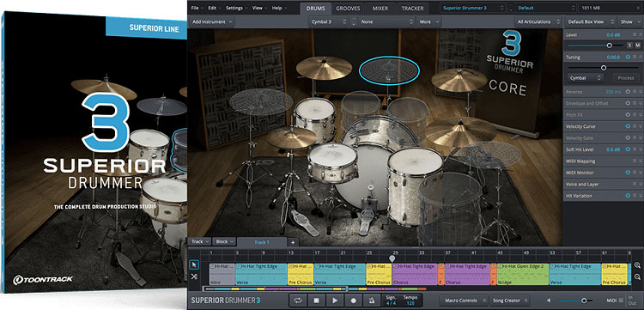
Task: Enable the Velocity Gate power button
Action: pos(628,138)
